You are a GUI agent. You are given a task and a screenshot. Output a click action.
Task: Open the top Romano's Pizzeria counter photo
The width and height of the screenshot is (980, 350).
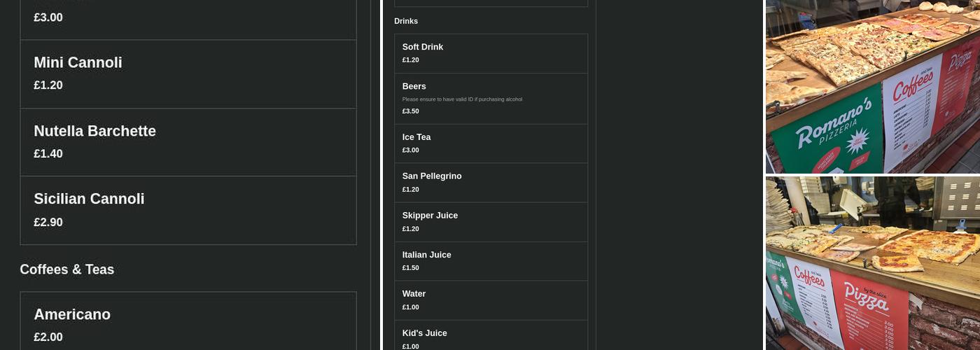(872, 86)
